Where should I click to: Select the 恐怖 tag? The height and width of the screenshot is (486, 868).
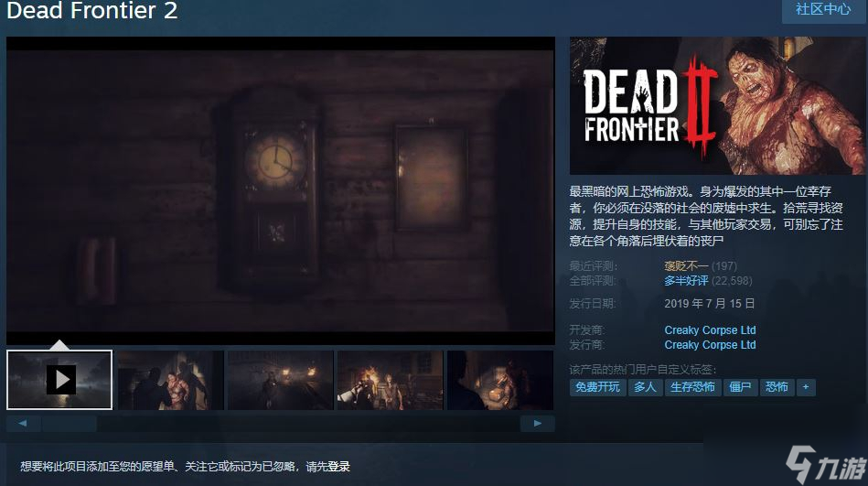tap(777, 387)
